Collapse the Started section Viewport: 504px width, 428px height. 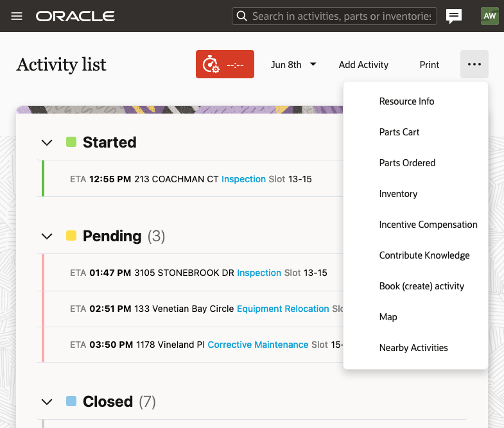click(x=47, y=142)
